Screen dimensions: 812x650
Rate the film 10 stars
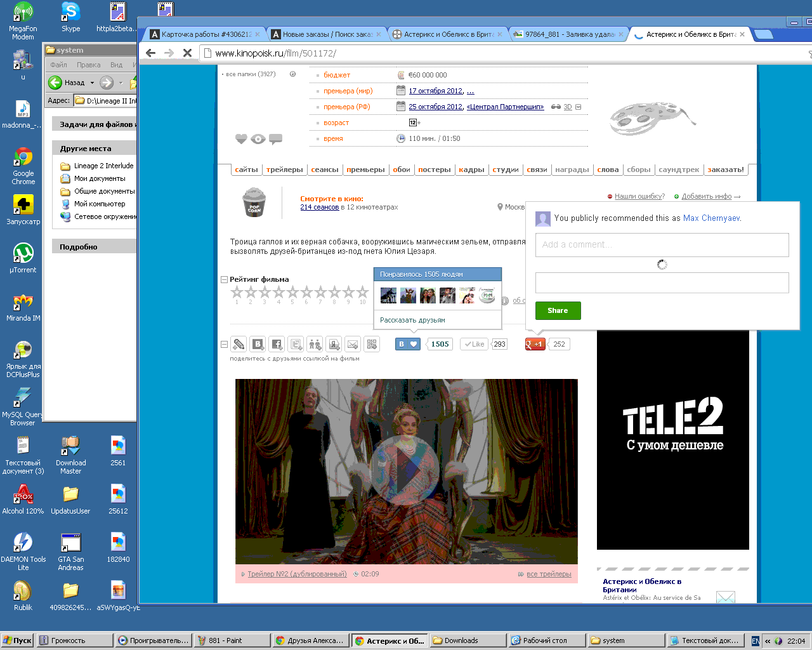(363, 292)
